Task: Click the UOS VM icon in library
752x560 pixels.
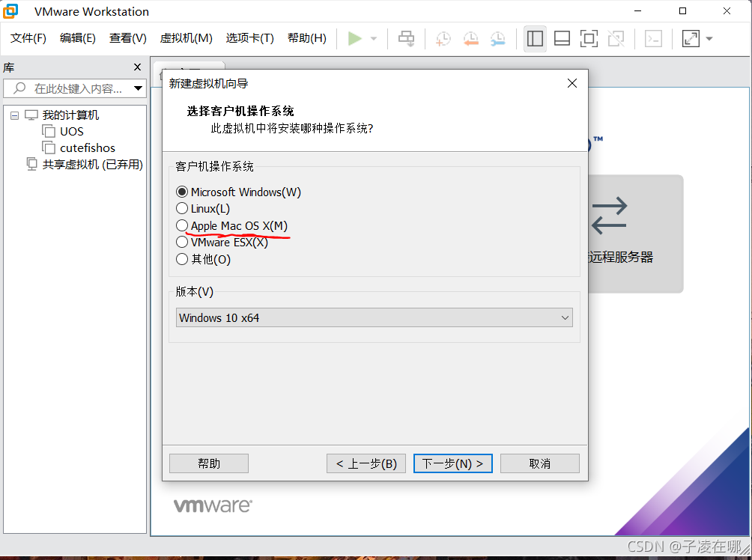Action: (x=49, y=131)
